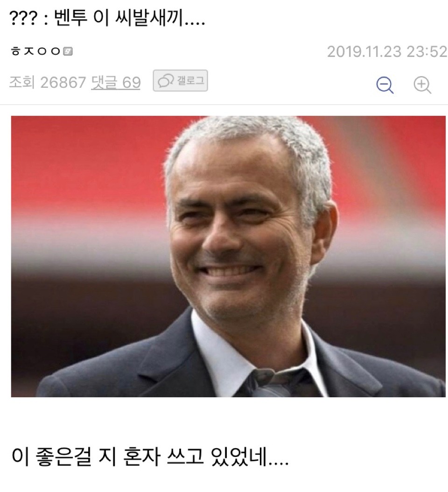The width and height of the screenshot is (448, 492).
Task: Click the 쓰고 있었네 ending of body text
Action: (228, 457)
